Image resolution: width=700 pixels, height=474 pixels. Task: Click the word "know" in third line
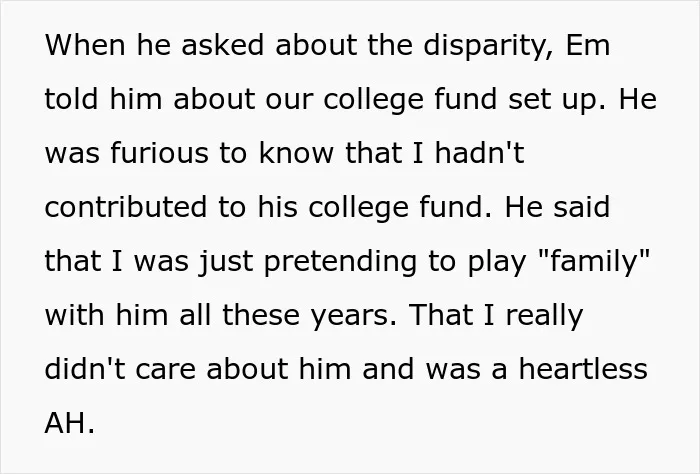296,153
